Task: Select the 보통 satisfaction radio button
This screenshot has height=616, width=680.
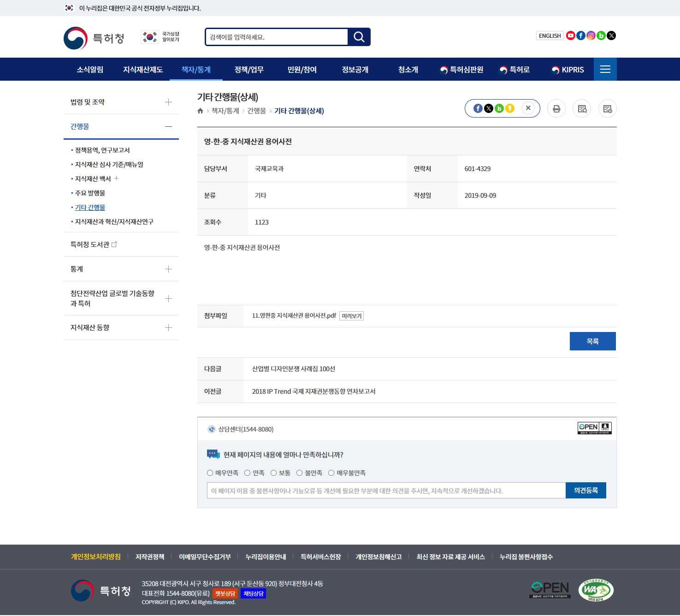Action: (273, 473)
